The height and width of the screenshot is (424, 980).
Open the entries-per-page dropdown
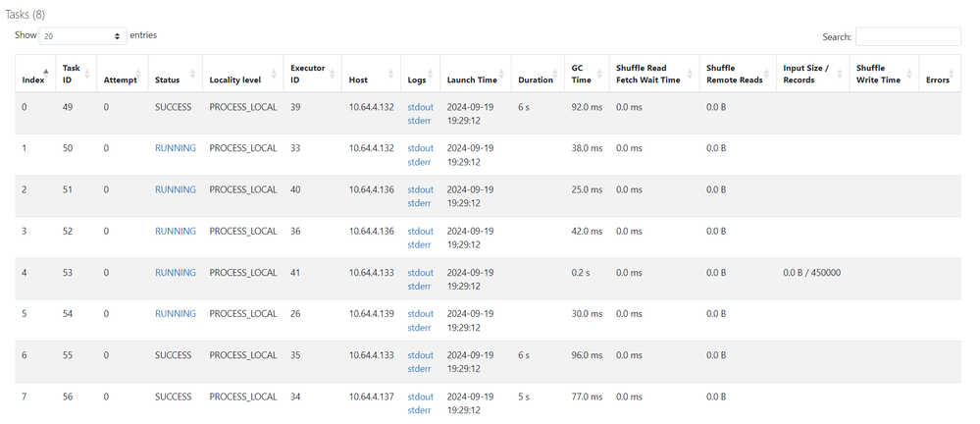[x=83, y=35]
